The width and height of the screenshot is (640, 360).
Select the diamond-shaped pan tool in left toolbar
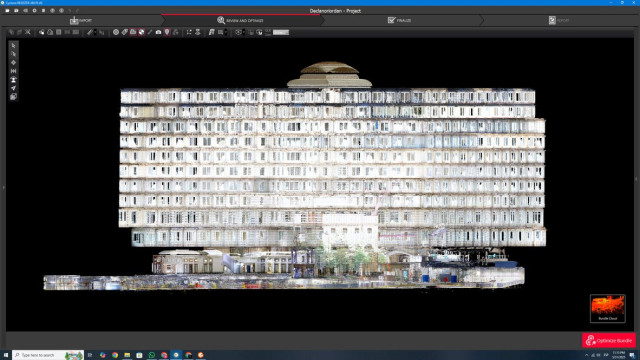(13, 62)
